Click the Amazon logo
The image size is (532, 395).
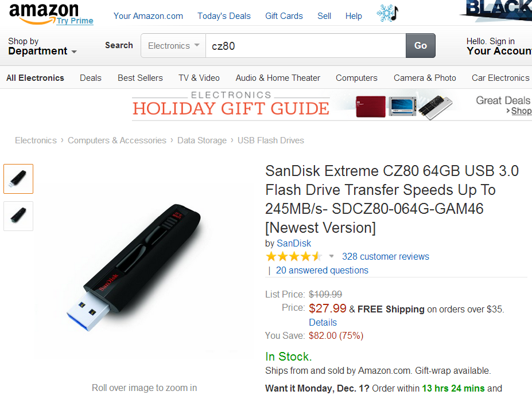(x=44, y=14)
